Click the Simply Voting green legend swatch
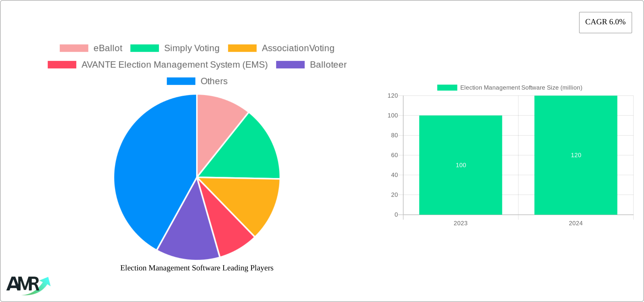Viewport: 644px width, 302px height. pyautogui.click(x=145, y=48)
